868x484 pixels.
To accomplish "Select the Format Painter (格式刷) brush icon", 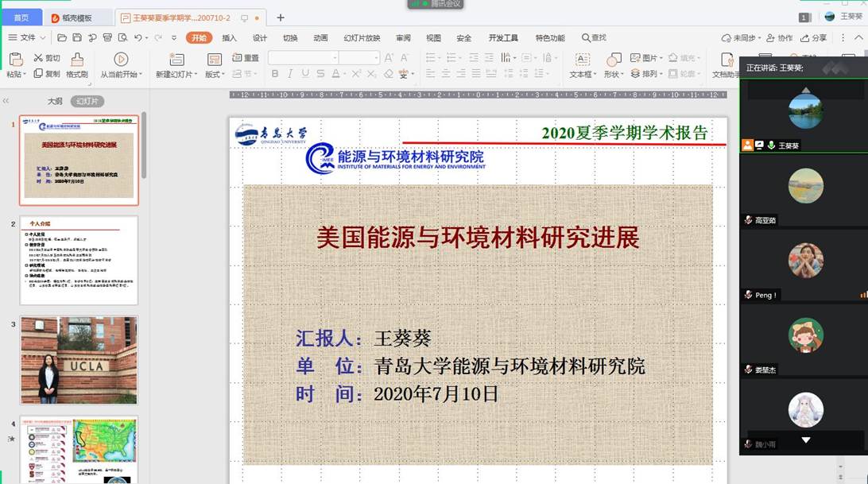I will point(76,60).
